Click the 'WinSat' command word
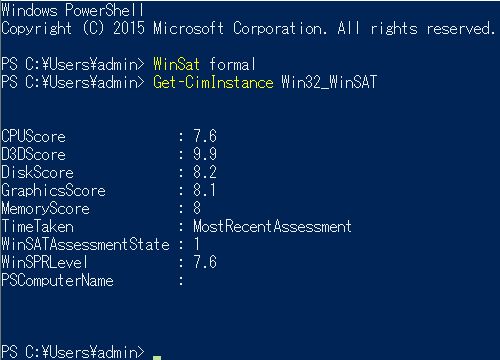 coord(176,64)
